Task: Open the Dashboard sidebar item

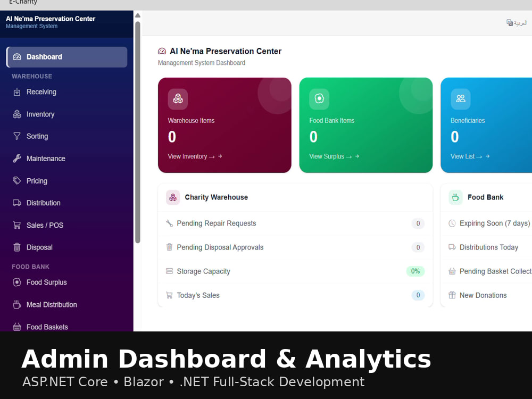Action: tap(67, 57)
